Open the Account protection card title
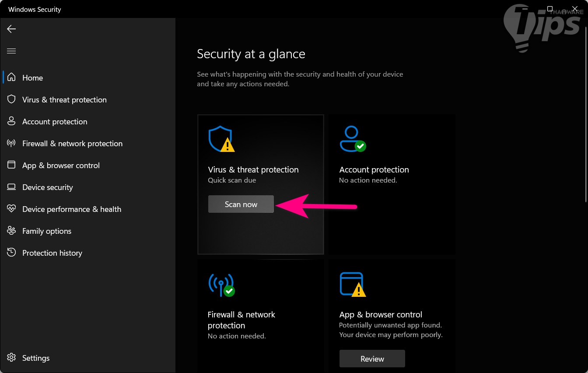Viewport: 588px width, 373px height. [374, 169]
